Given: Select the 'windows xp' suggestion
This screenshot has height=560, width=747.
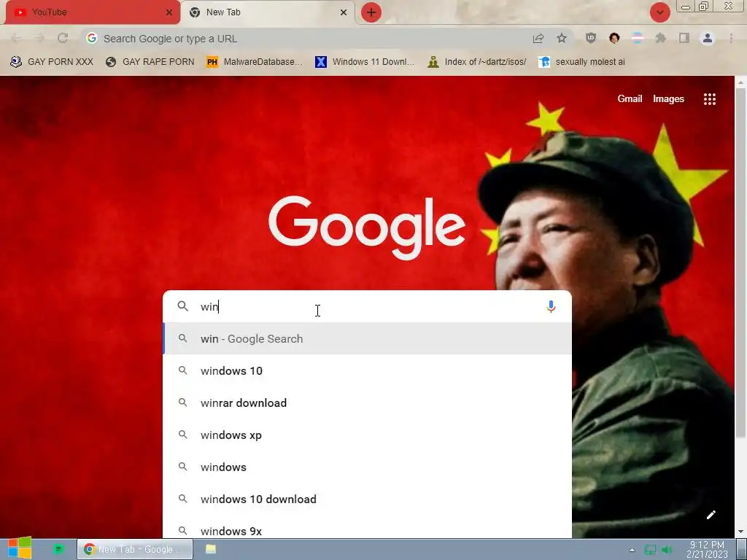Looking at the screenshot, I should 367,435.
